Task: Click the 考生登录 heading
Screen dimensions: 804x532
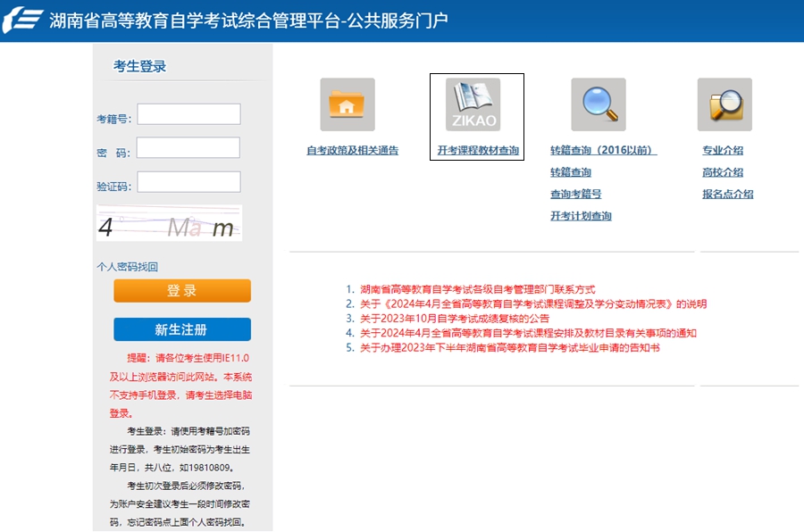Action: coord(139,66)
